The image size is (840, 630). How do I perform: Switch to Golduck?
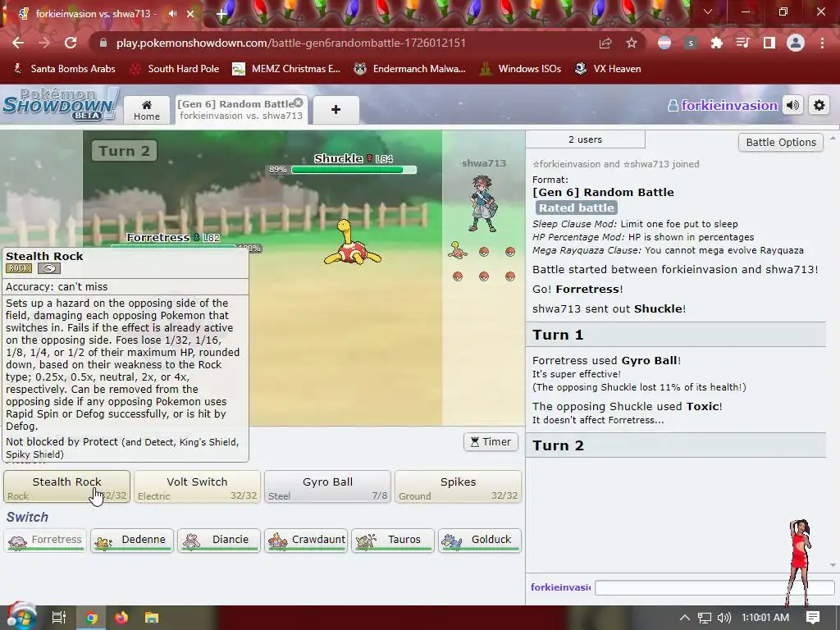(x=479, y=540)
